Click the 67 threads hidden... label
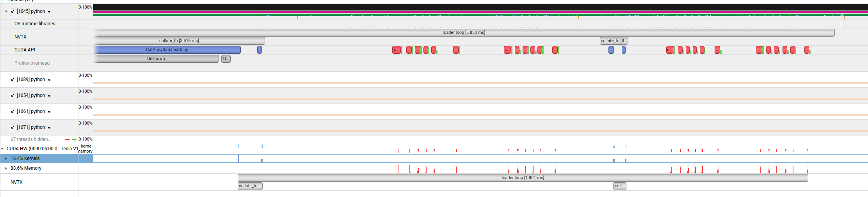 tap(31, 139)
